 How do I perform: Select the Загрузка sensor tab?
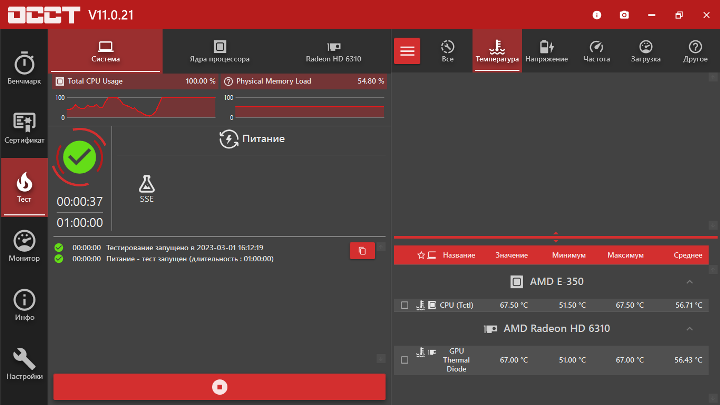(646, 51)
